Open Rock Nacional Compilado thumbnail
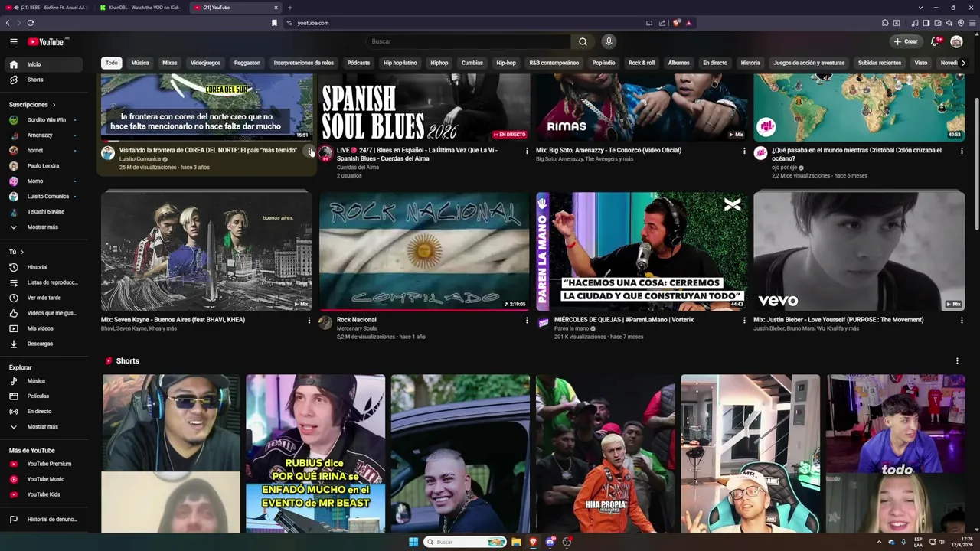 (424, 251)
